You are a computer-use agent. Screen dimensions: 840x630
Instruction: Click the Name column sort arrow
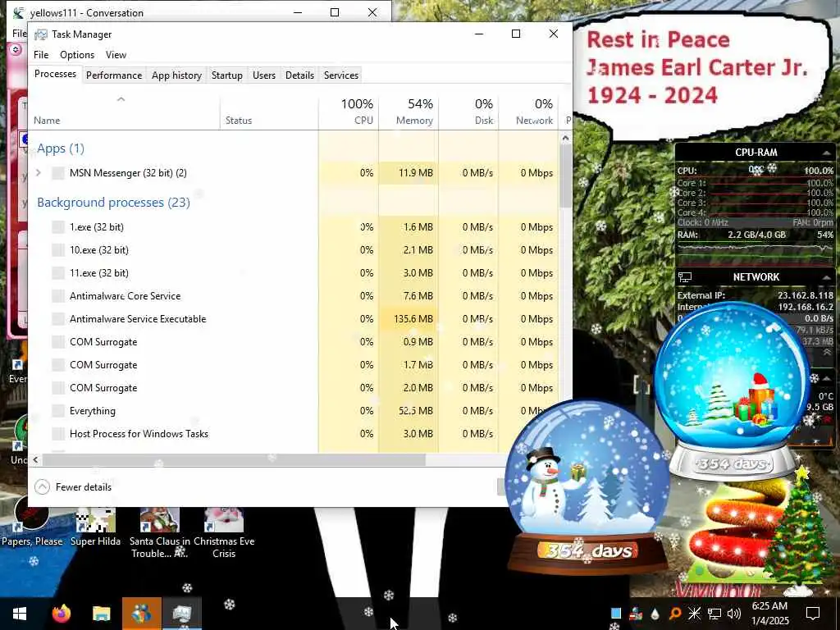point(121,99)
